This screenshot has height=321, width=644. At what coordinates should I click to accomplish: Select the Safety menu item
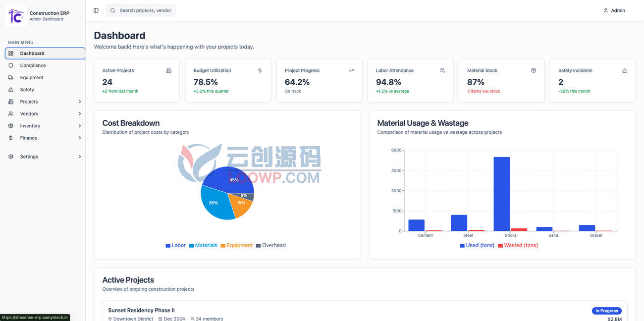click(x=45, y=90)
